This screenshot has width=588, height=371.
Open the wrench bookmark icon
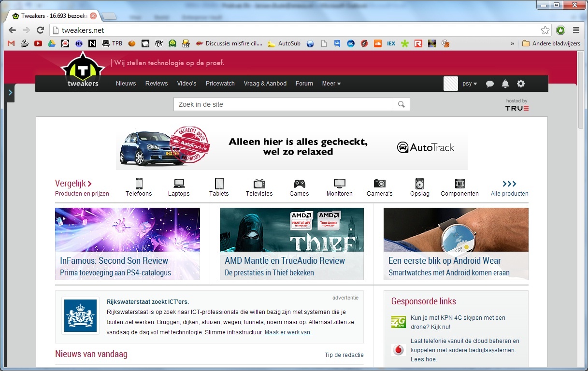click(25, 43)
